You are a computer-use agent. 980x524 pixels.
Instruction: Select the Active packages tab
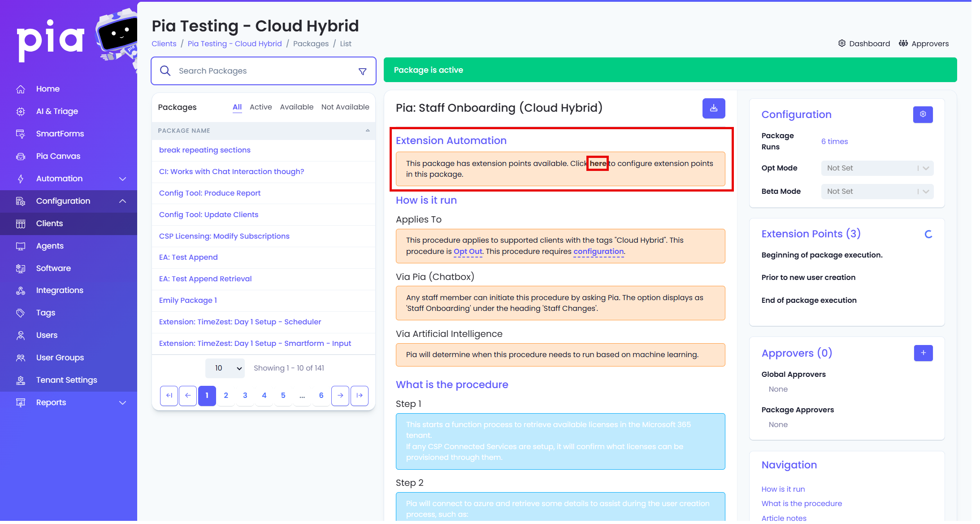tap(261, 107)
